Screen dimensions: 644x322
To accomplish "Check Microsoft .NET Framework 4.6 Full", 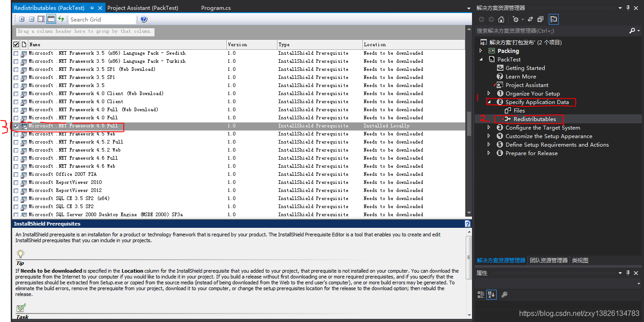I will (16, 158).
